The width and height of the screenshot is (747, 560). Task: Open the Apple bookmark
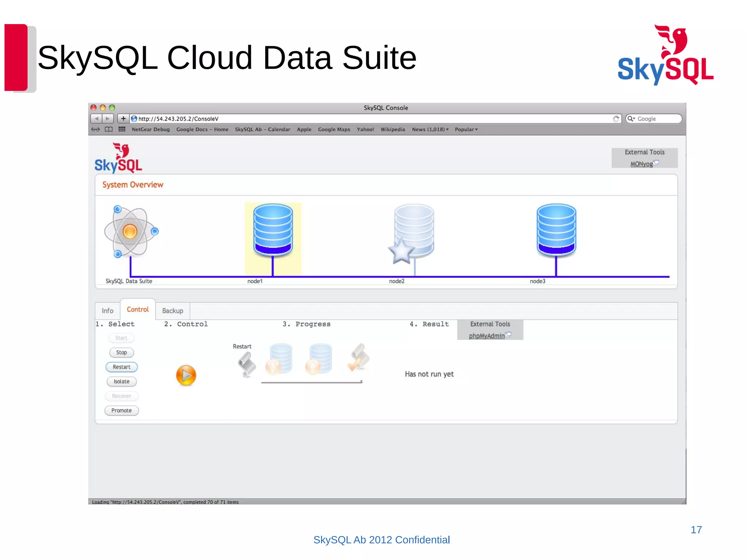[x=304, y=129]
